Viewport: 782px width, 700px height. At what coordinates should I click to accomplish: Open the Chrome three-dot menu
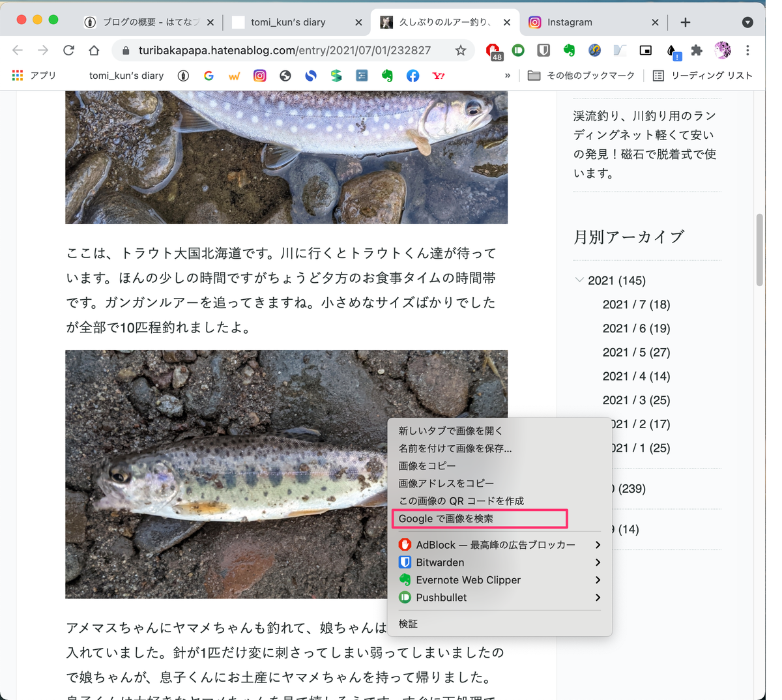pos(747,50)
